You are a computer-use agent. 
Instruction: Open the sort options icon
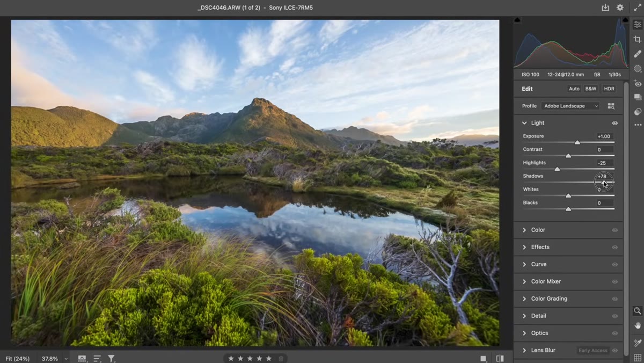(x=97, y=358)
